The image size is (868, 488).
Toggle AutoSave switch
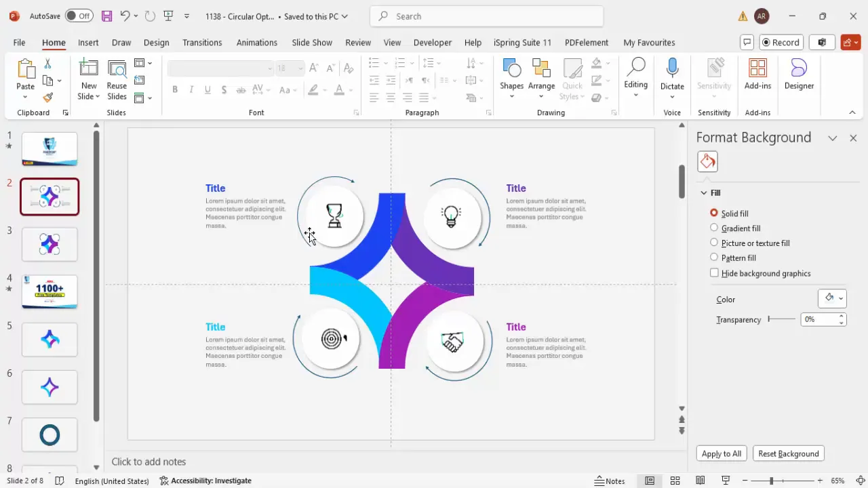[x=79, y=16]
